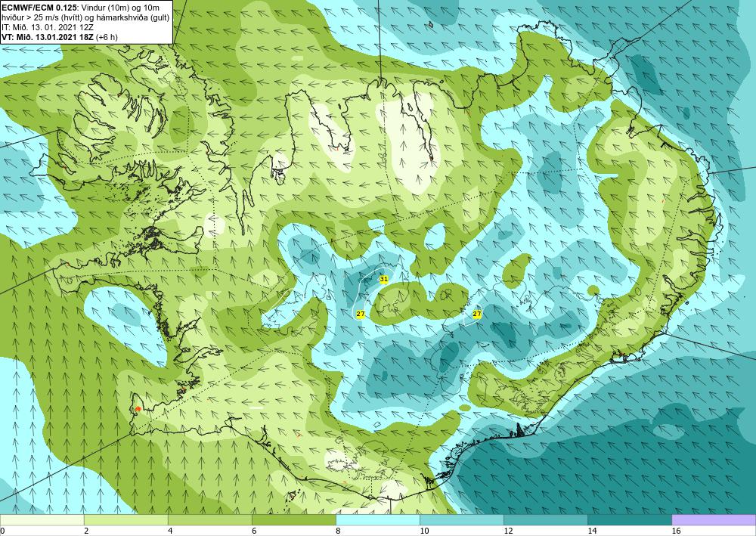This screenshot has height=536, width=756.
Task: Click the 'IT: Mið. 13. 01. 2021 12Z' line
Action: click(x=48, y=27)
